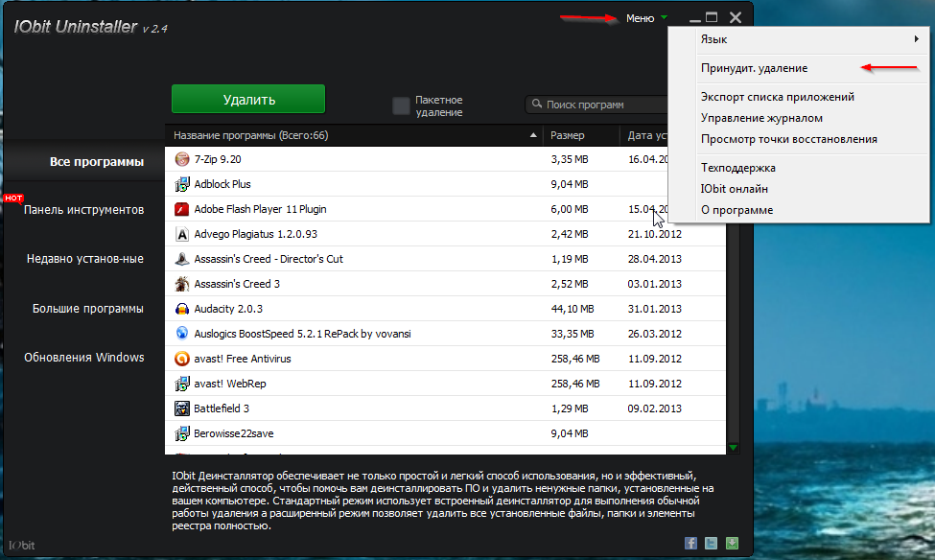Open the Twitter icon in the footer
935x560 pixels.
[x=711, y=544]
